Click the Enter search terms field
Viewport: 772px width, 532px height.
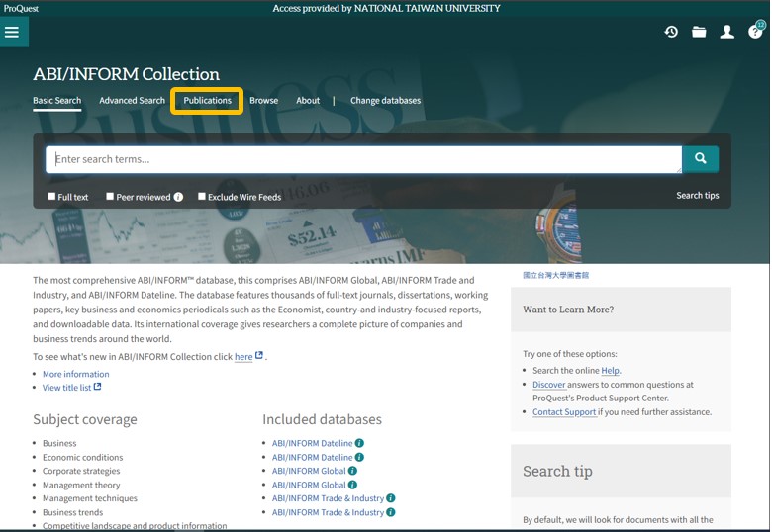coord(363,159)
